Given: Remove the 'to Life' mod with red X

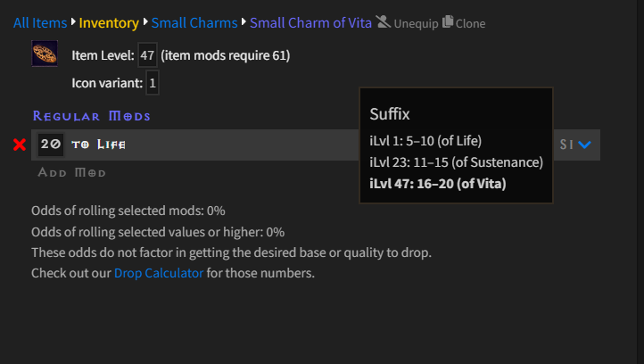Looking at the screenshot, I should point(20,145).
